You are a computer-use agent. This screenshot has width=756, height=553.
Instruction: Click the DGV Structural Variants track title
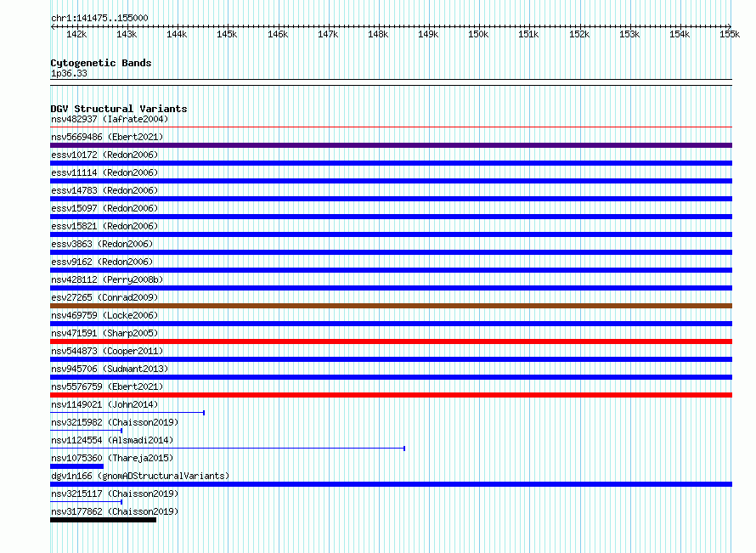(119, 109)
